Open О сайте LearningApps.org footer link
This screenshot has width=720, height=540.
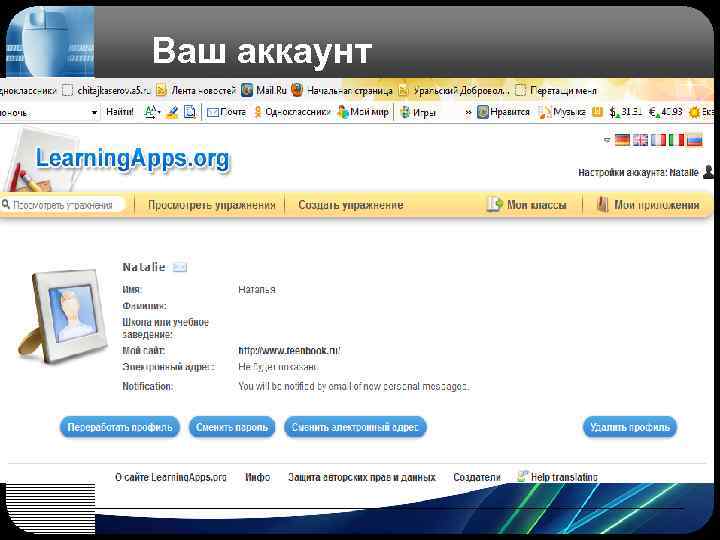point(171,478)
